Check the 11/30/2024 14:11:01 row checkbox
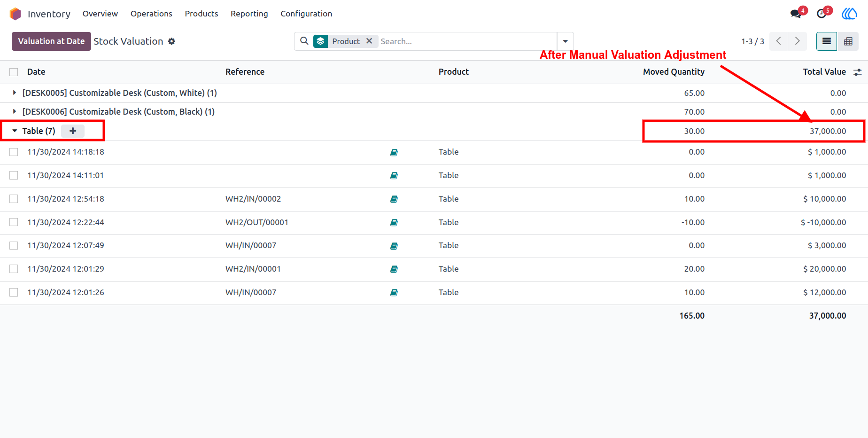Viewport: 868px width, 438px height. coord(14,175)
